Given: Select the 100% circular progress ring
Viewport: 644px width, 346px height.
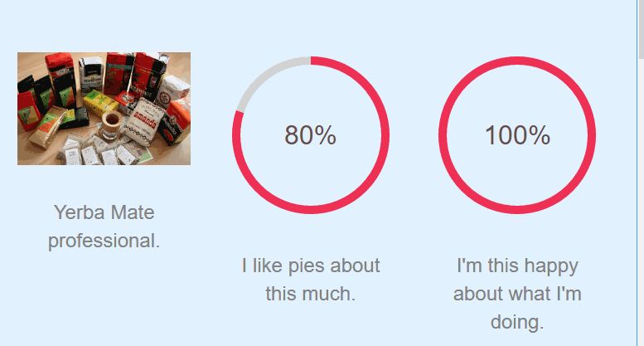Looking at the screenshot, I should tap(517, 135).
